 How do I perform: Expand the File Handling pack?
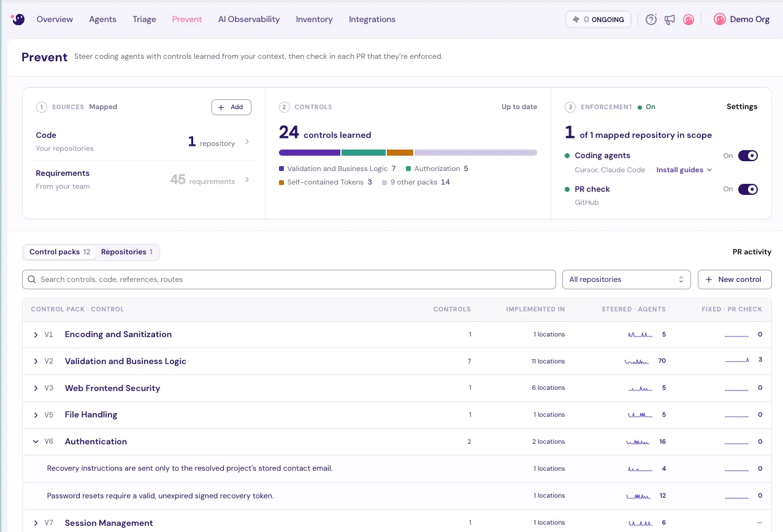pos(36,415)
